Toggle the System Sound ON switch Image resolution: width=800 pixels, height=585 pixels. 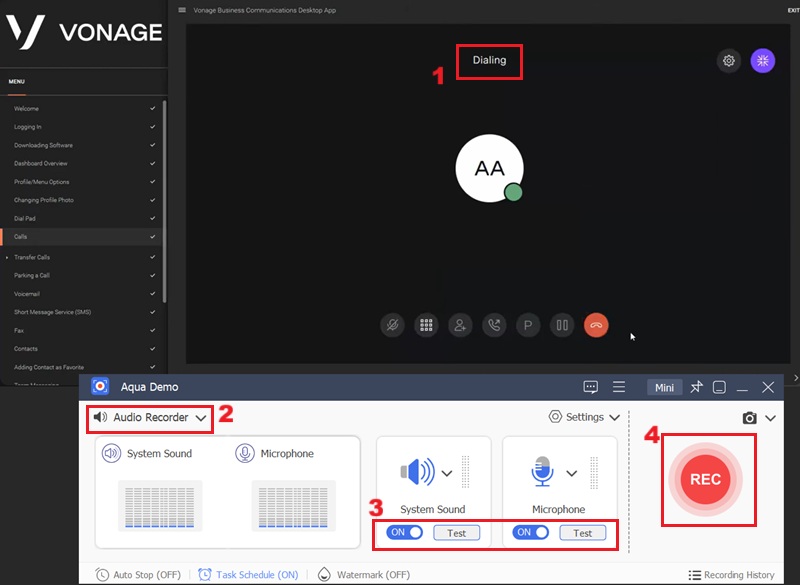[405, 533]
